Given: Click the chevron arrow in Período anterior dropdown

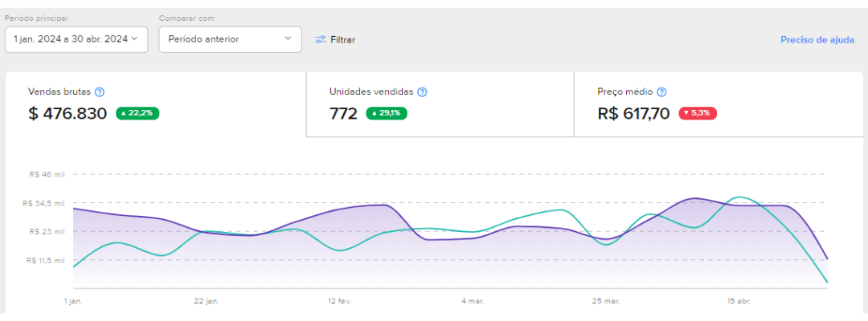Looking at the screenshot, I should (x=287, y=39).
